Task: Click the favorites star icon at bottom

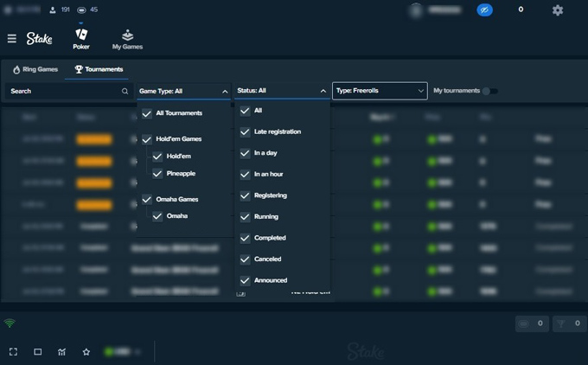Action: [x=86, y=352]
